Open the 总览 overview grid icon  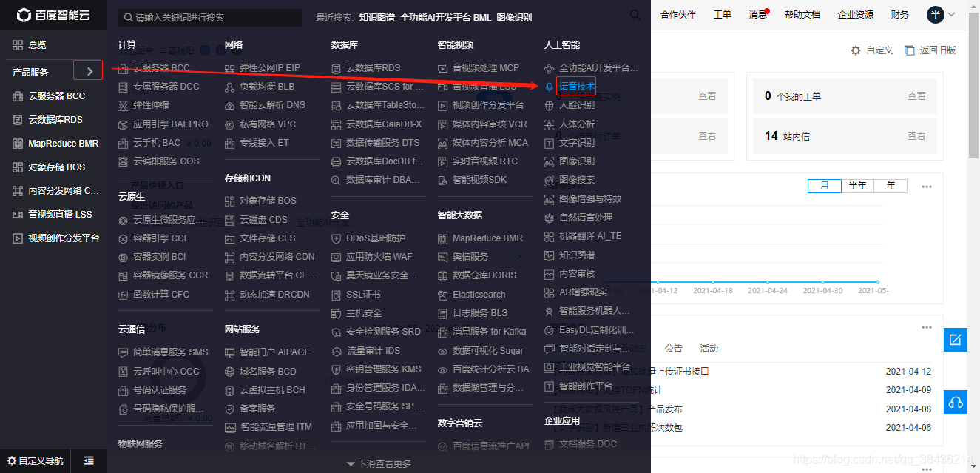point(17,45)
